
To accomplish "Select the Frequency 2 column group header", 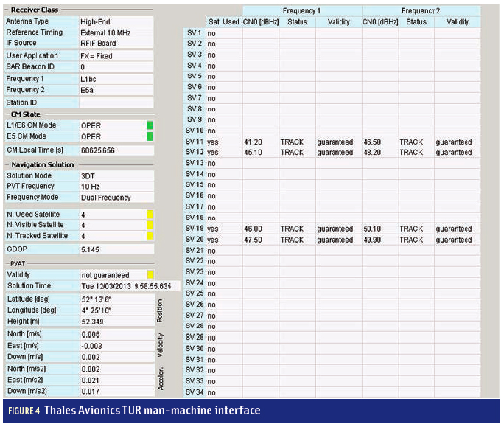I will [x=421, y=11].
